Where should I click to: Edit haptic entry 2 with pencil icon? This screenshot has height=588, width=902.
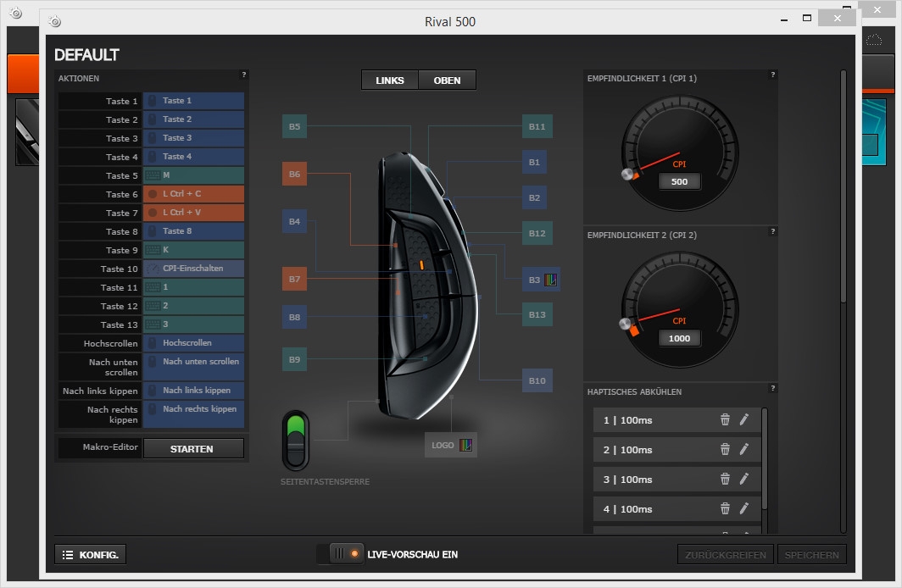(x=744, y=449)
